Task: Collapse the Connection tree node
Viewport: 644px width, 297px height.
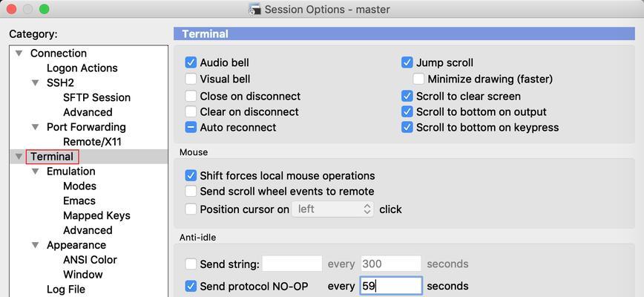Action: (19, 53)
